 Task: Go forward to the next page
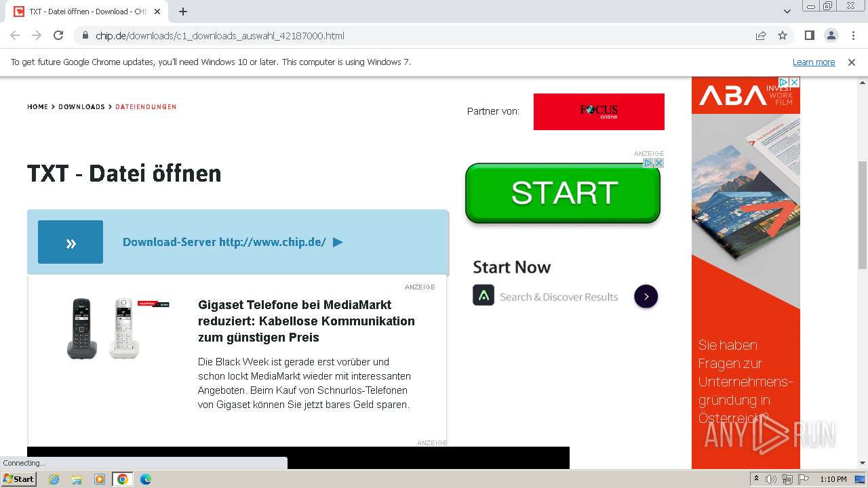point(37,35)
